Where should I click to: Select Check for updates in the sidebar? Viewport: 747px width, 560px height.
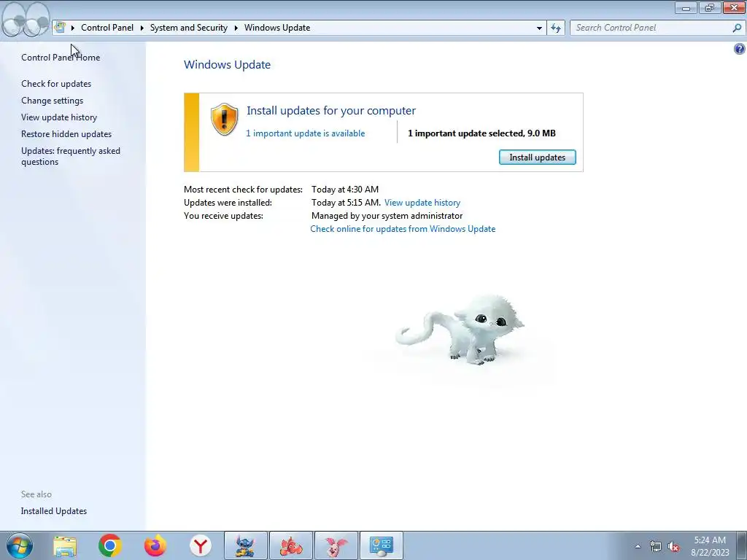(56, 84)
